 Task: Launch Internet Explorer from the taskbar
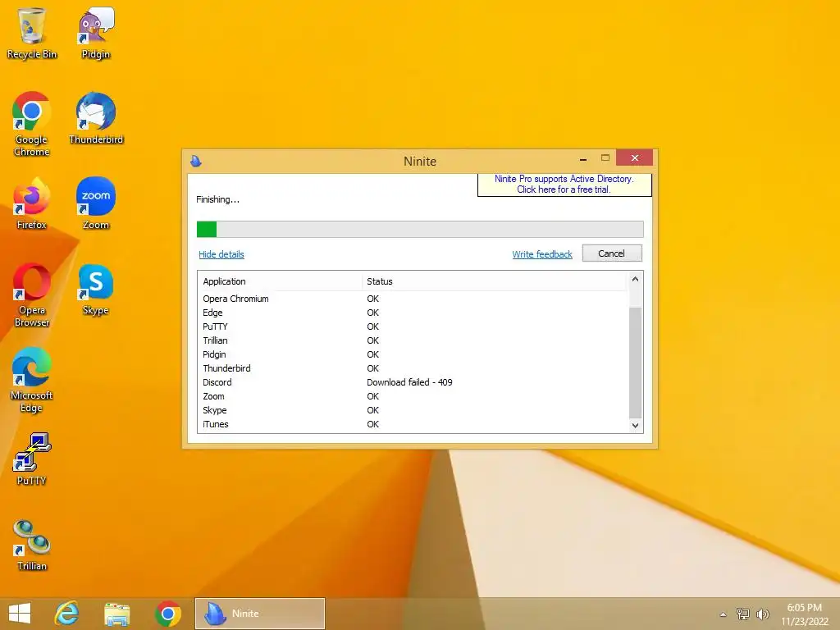67,614
